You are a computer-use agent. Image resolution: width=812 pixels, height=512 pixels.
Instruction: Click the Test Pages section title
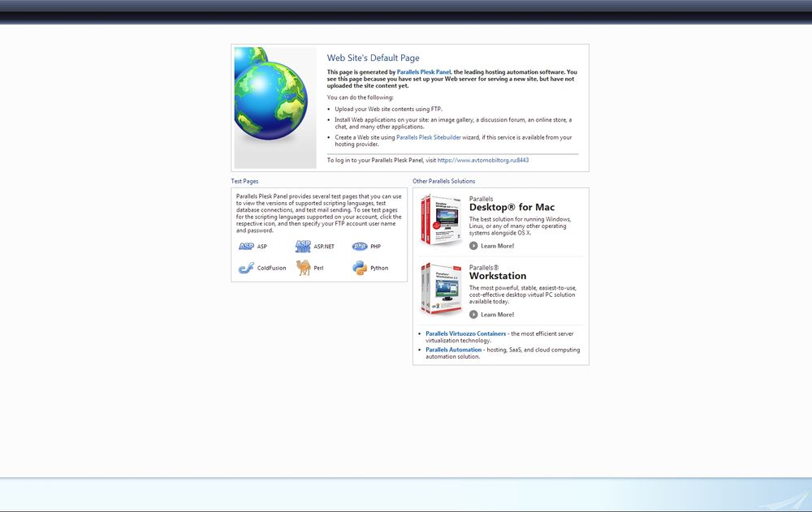coord(244,181)
